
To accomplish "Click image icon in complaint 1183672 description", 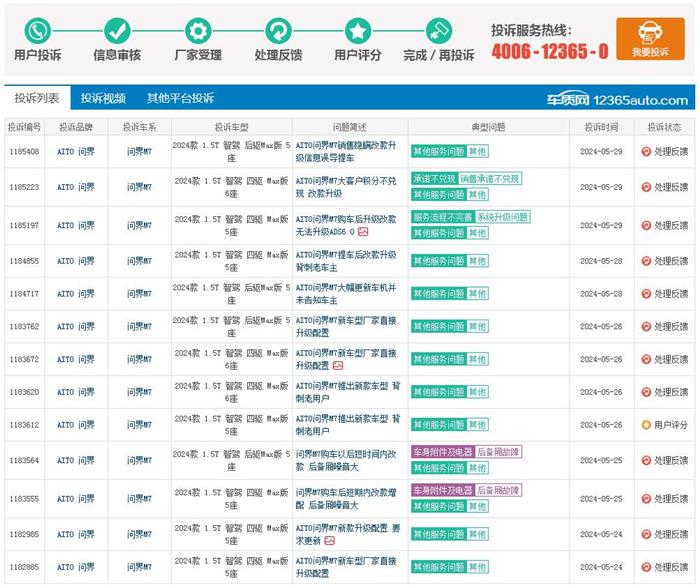I will 338,366.
